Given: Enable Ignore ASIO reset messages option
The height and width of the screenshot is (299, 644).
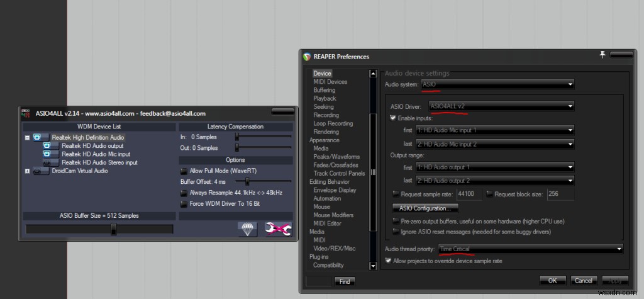Looking at the screenshot, I should tap(396, 232).
